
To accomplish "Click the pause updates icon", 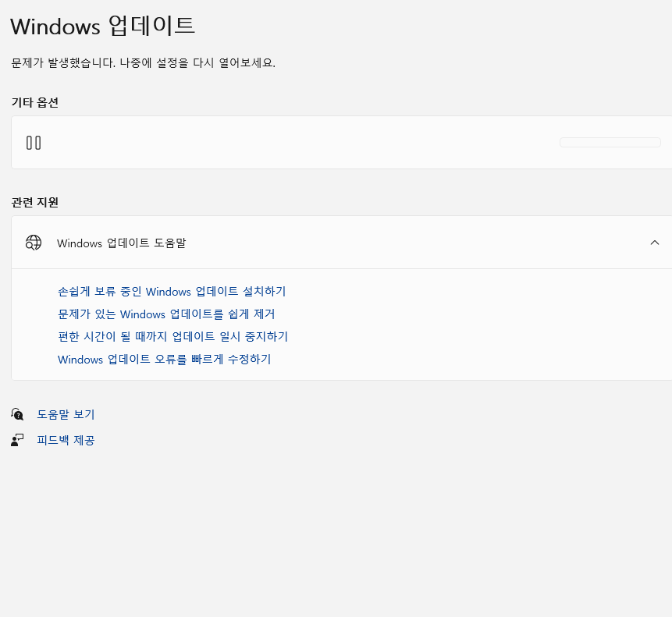I will 34,143.
